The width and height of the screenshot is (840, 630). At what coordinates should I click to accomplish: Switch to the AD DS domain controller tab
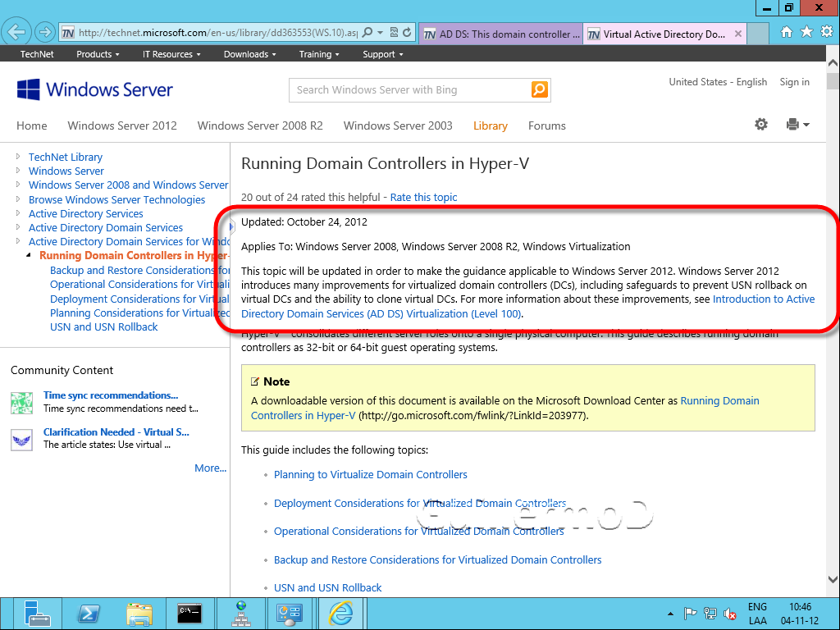[x=500, y=34]
